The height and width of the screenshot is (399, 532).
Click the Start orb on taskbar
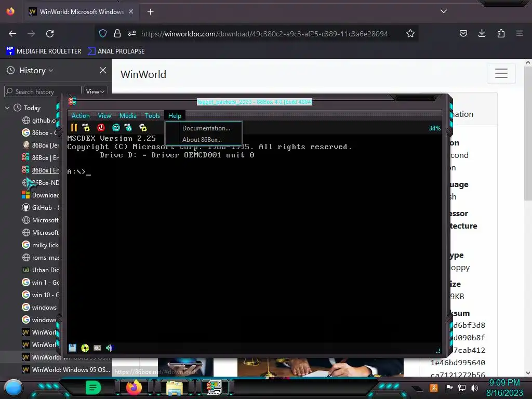(14, 388)
